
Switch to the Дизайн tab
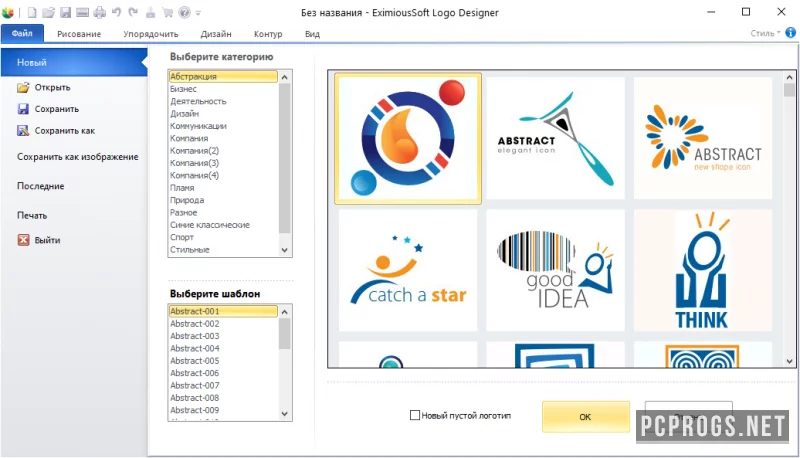click(216, 34)
